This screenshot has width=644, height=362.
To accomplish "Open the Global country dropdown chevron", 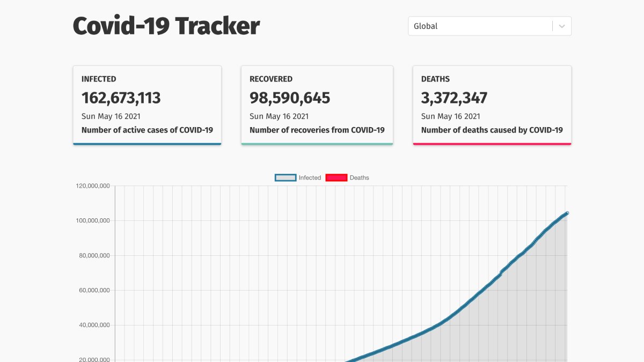I will click(562, 26).
